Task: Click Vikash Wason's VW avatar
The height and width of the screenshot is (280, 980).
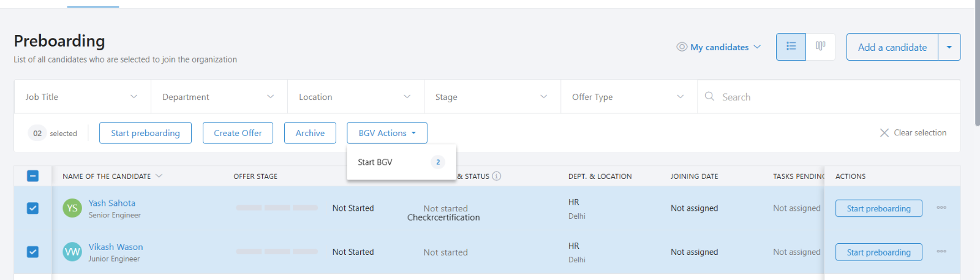Action: pos(72,252)
